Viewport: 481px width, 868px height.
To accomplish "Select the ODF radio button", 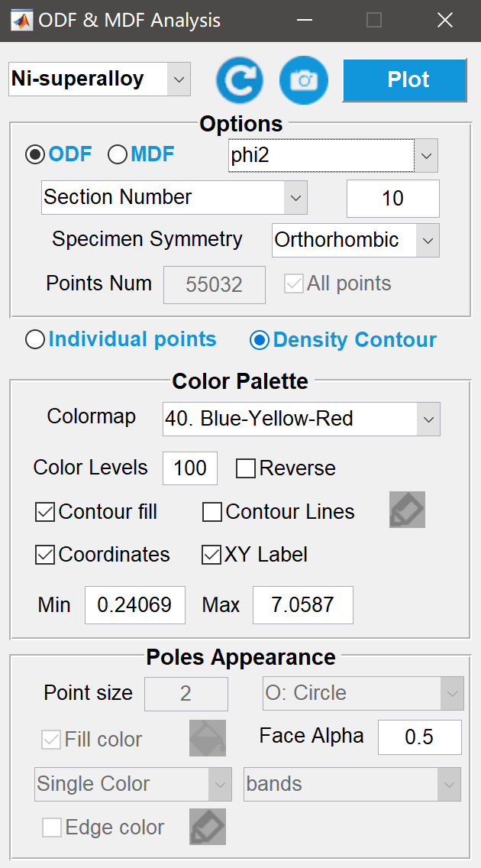I will point(35,155).
